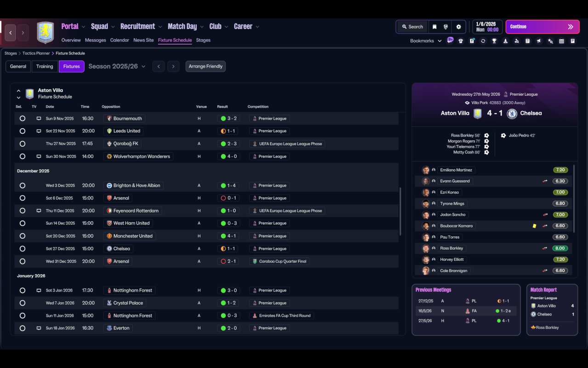Click TV icon for Everton fixture

(x=39, y=328)
